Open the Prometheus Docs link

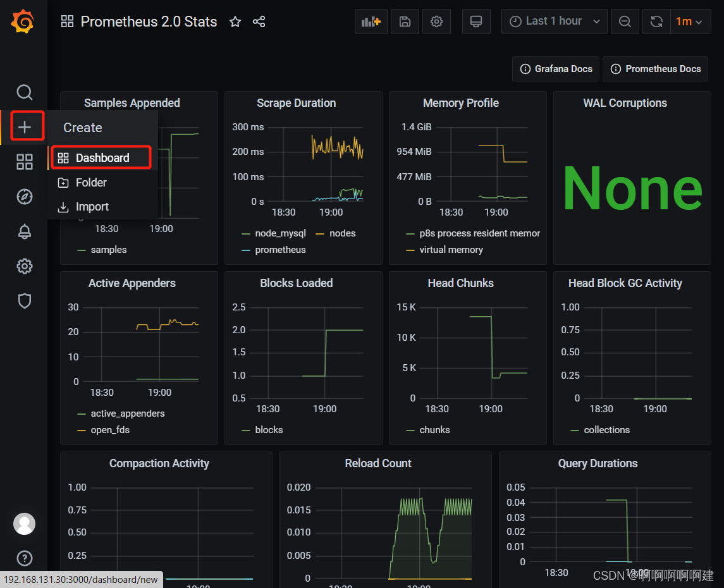click(x=656, y=69)
